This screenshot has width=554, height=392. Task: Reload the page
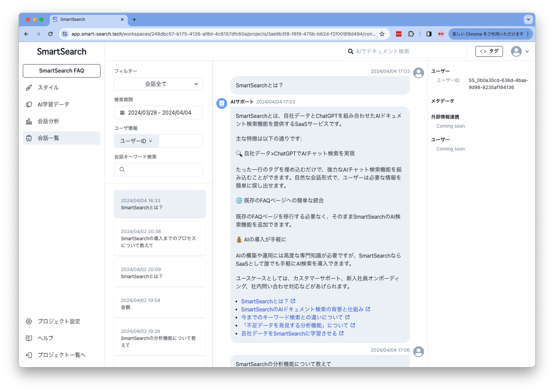[50, 34]
